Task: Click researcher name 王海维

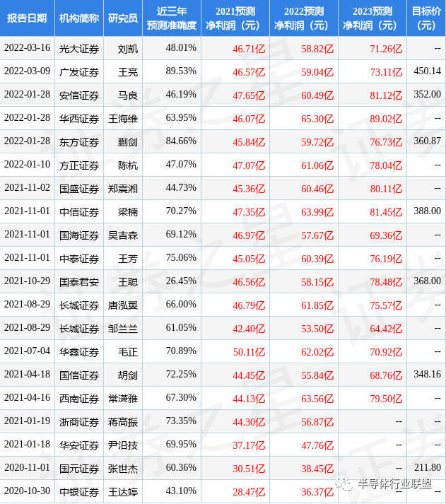Action: pyautogui.click(x=123, y=119)
